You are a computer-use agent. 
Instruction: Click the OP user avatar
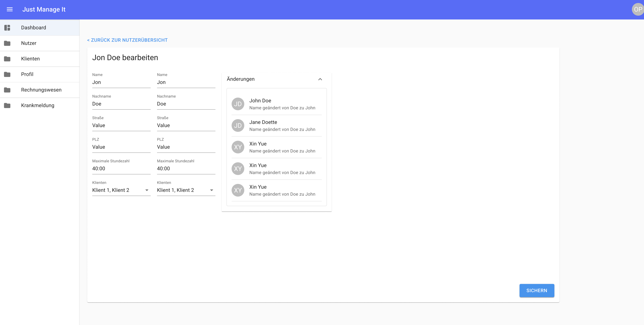pos(638,9)
